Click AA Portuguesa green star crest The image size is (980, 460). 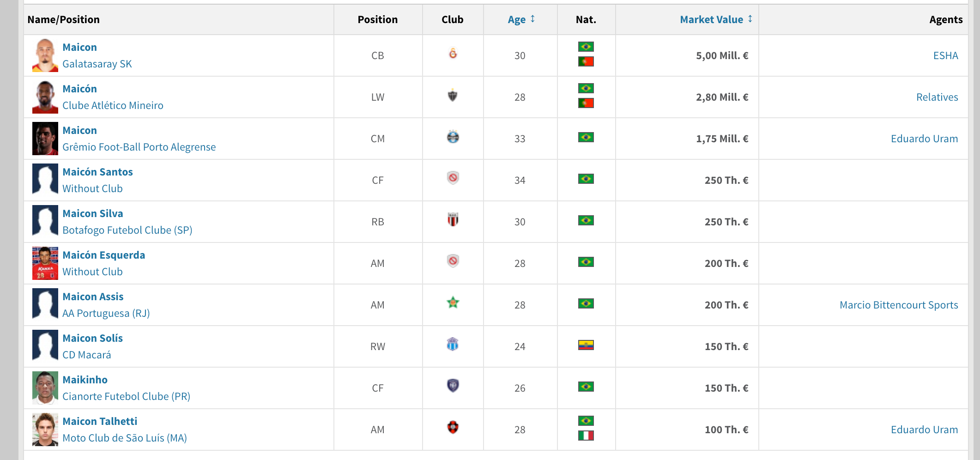(x=453, y=303)
